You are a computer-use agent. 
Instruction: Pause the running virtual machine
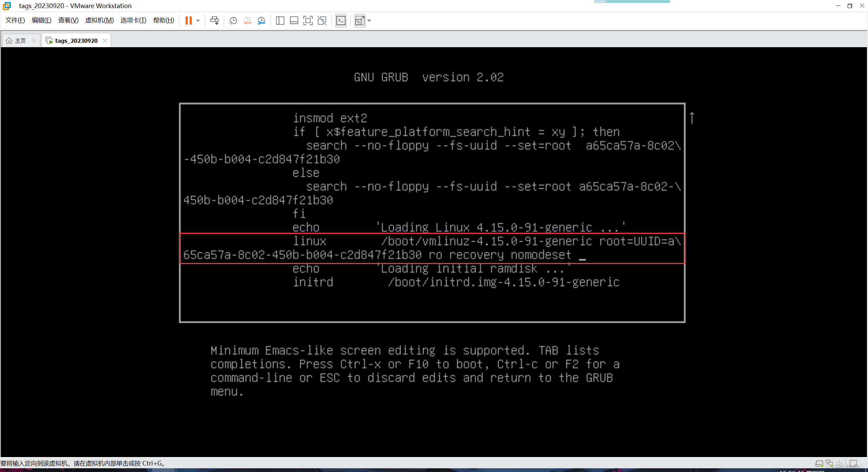(x=189, y=20)
